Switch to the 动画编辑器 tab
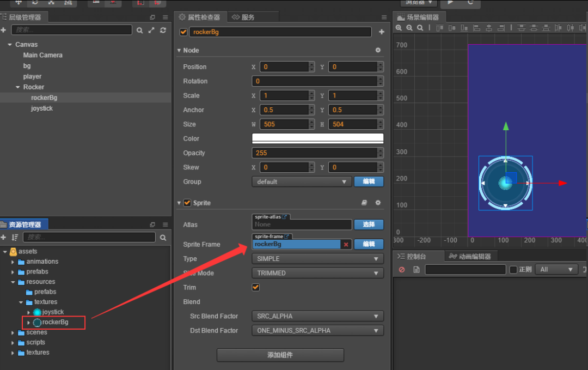Viewport: 588px width, 370px height. (x=470, y=256)
